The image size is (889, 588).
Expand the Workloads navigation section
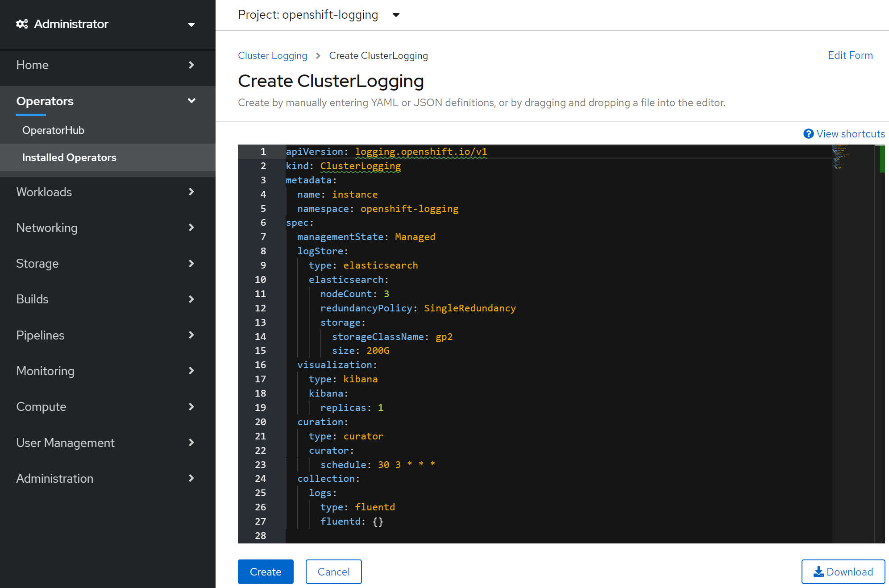191,192
